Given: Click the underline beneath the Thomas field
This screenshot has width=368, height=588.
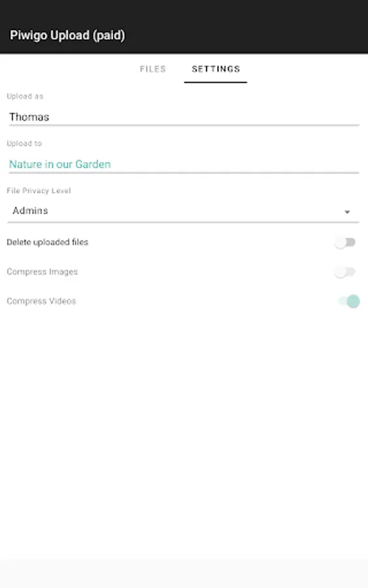Looking at the screenshot, I should [184, 125].
